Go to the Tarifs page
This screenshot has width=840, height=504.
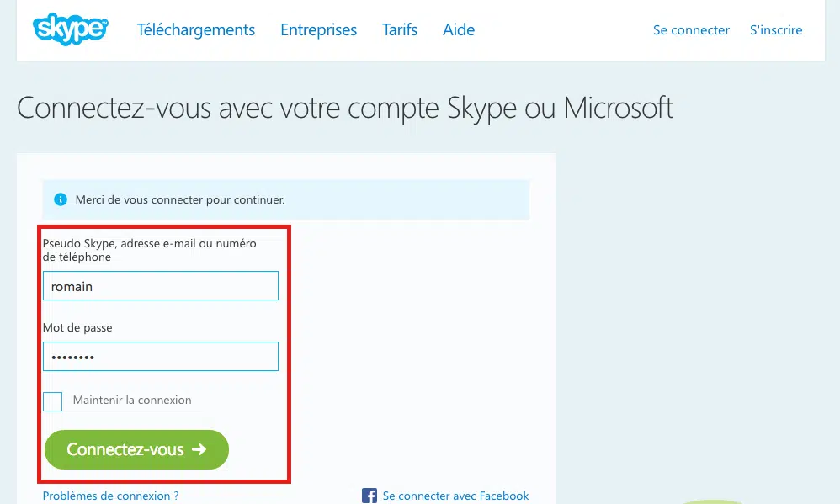click(399, 29)
